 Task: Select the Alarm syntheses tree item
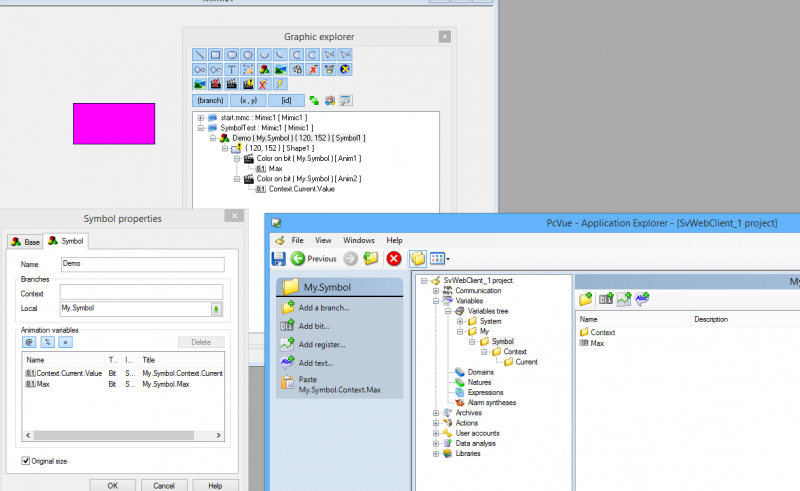pyautogui.click(x=492, y=403)
